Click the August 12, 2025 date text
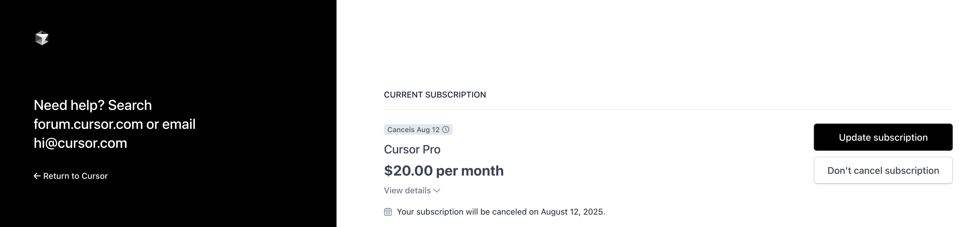 tap(572, 212)
